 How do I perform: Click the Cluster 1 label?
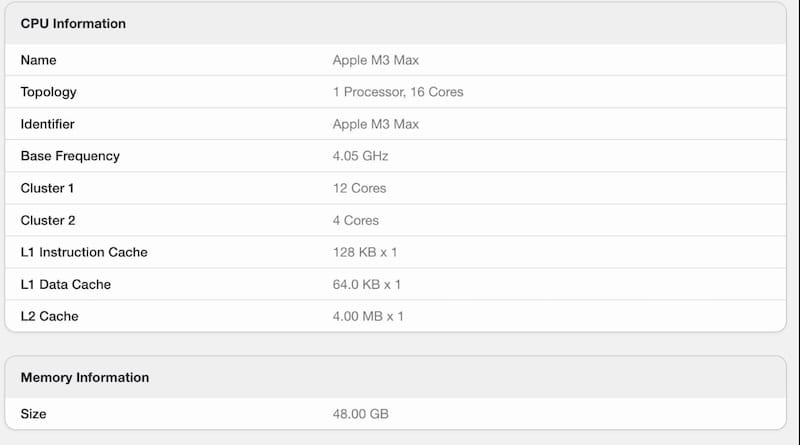tap(47, 188)
